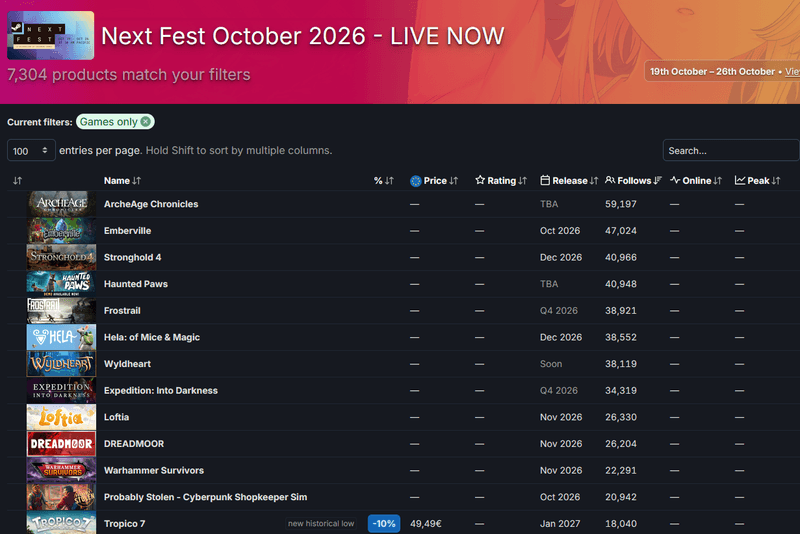The width and height of the screenshot is (800, 534).
Task: Remove the Games only filter
Action: (x=146, y=122)
